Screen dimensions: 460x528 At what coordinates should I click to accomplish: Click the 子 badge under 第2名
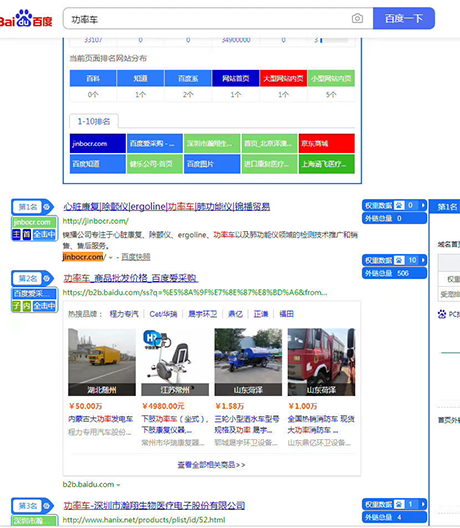pyautogui.click(x=16, y=306)
